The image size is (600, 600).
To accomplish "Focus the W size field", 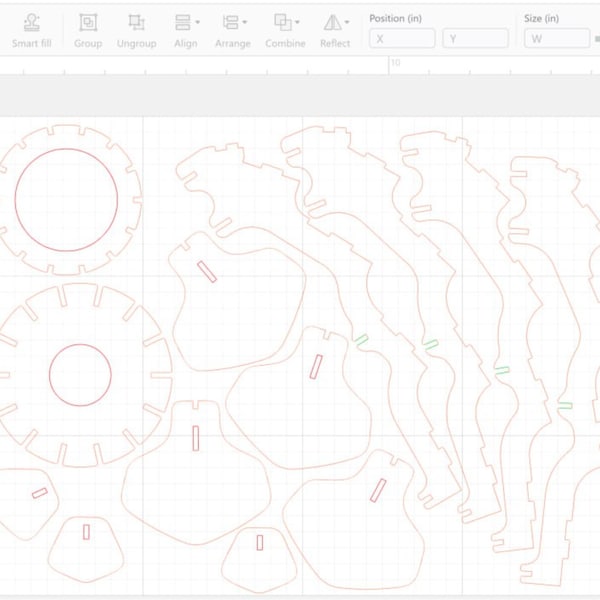I will [557, 38].
